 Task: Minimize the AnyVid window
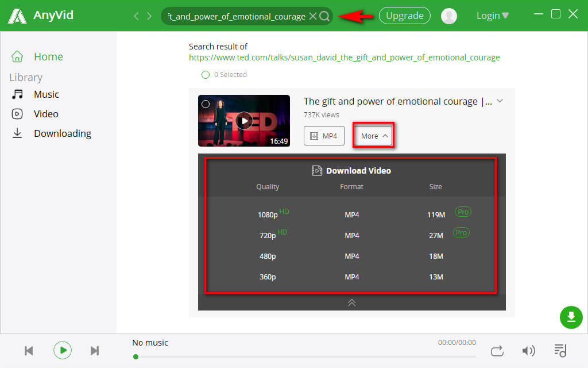click(539, 14)
